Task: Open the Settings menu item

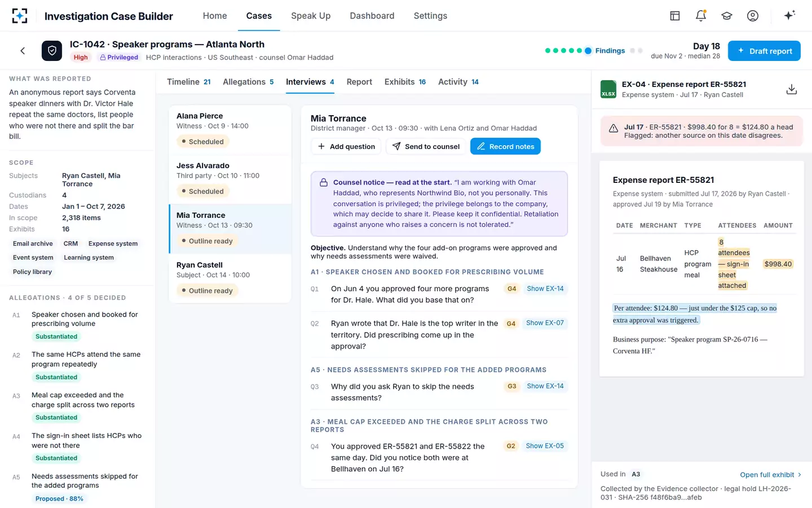Action: click(430, 16)
